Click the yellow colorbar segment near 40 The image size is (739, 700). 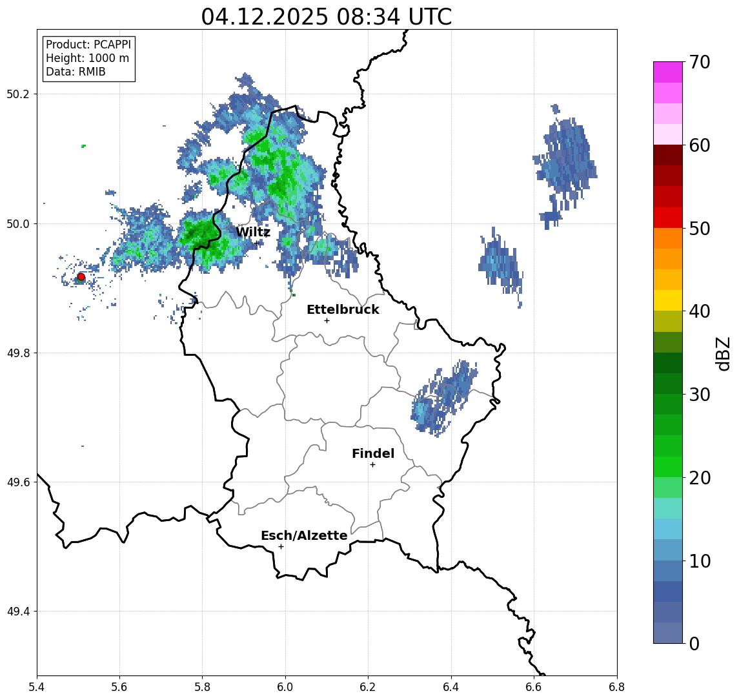pyautogui.click(x=668, y=300)
